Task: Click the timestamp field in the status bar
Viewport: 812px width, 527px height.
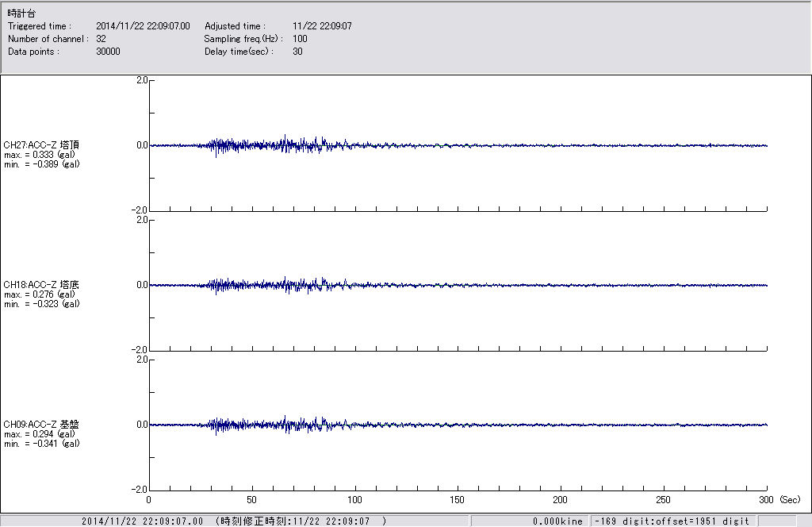Action: 234,521
